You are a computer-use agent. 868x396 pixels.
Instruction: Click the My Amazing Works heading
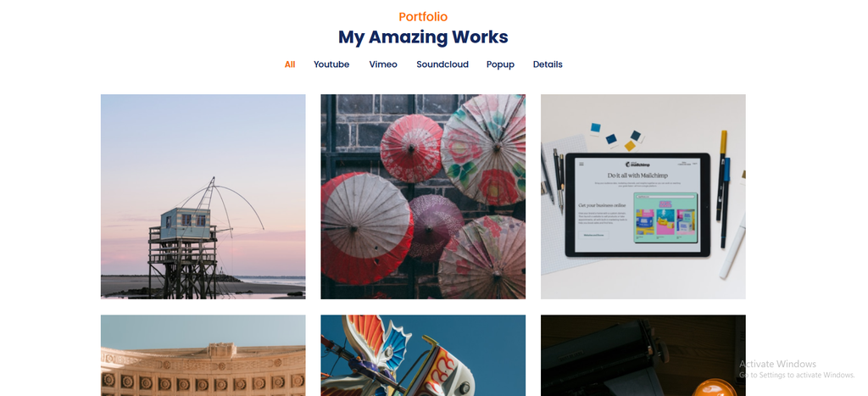pos(423,37)
